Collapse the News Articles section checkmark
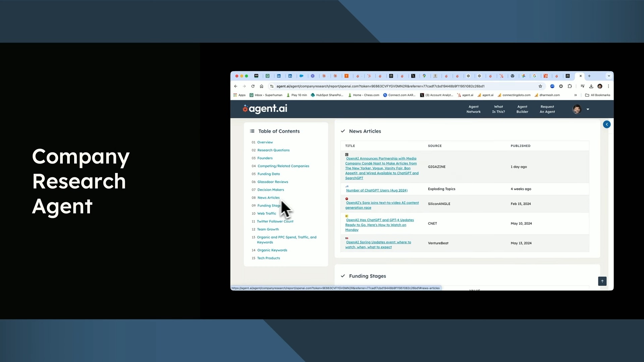This screenshot has height=362, width=644. [343, 131]
